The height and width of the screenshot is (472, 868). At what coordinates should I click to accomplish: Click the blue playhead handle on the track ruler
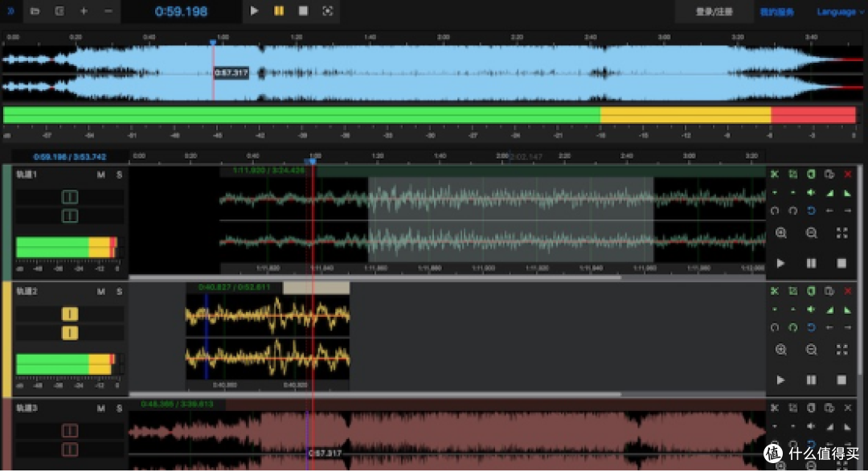[x=313, y=161]
